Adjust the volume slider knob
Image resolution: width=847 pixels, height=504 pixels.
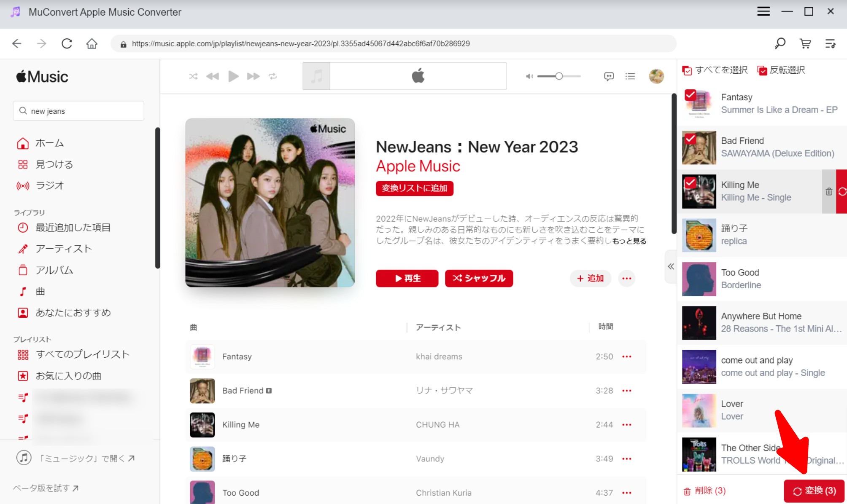pos(559,76)
